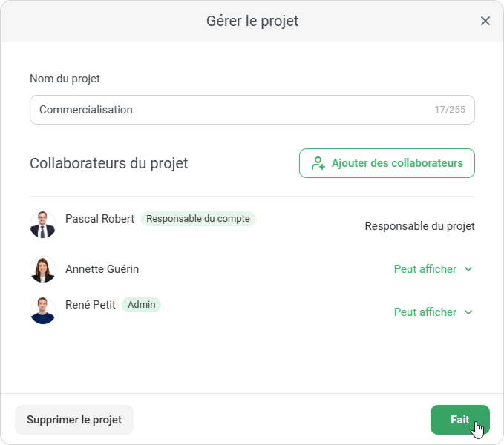Click the 17/255 character counter
504x445 pixels.
pyautogui.click(x=450, y=110)
